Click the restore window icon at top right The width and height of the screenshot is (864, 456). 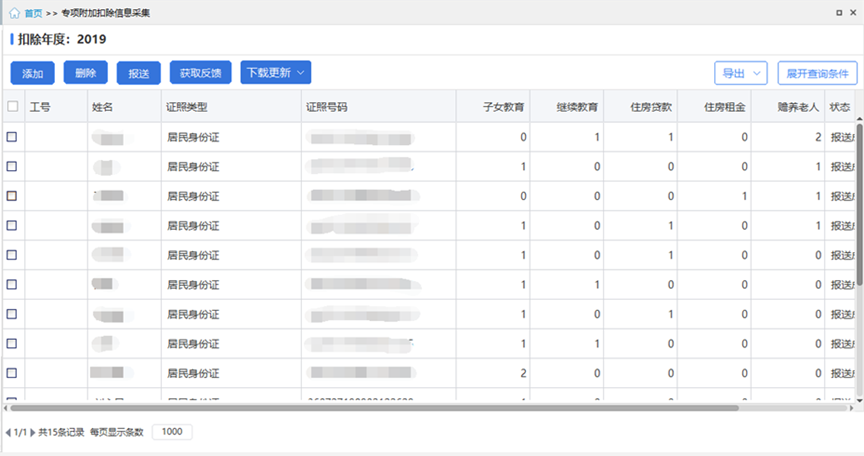coord(838,12)
